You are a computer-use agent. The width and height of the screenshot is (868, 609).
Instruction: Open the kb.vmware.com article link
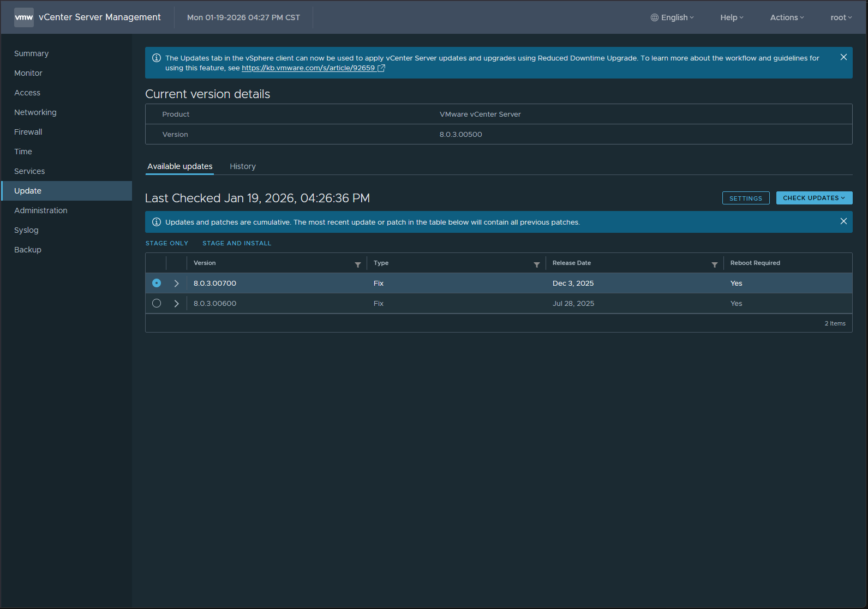[x=308, y=68]
